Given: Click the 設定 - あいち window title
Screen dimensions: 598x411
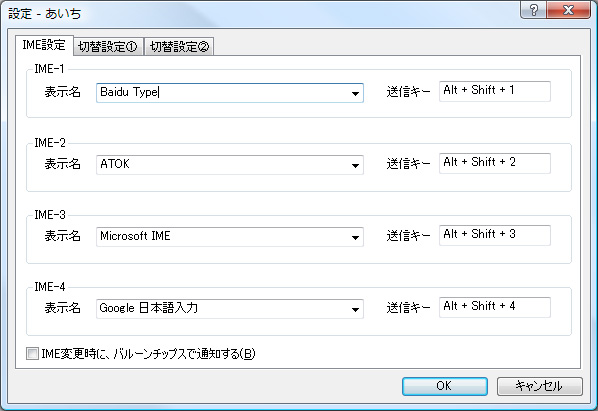Looking at the screenshot, I should click(45, 14).
